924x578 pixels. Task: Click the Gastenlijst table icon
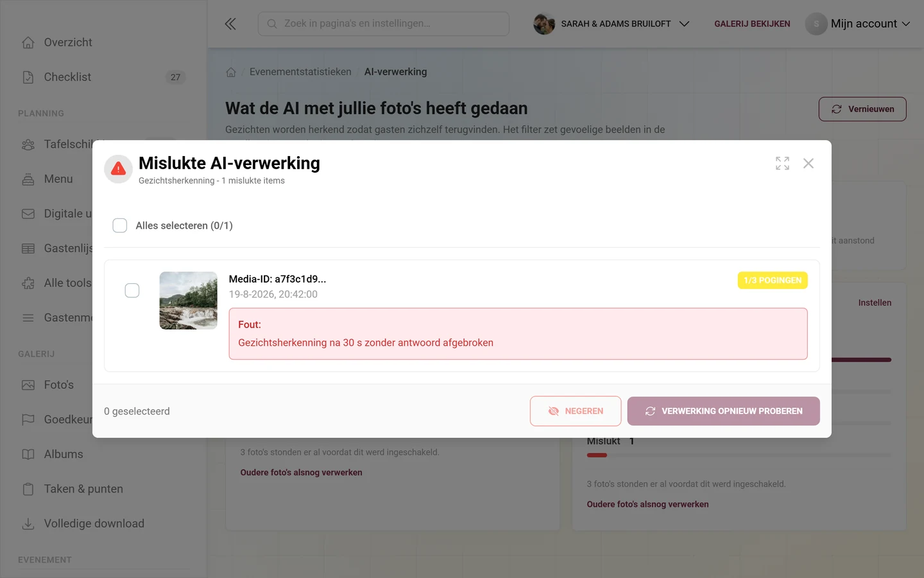(28, 249)
